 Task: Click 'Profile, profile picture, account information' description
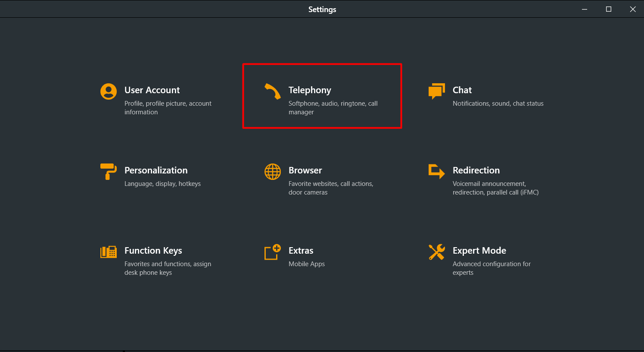click(168, 108)
